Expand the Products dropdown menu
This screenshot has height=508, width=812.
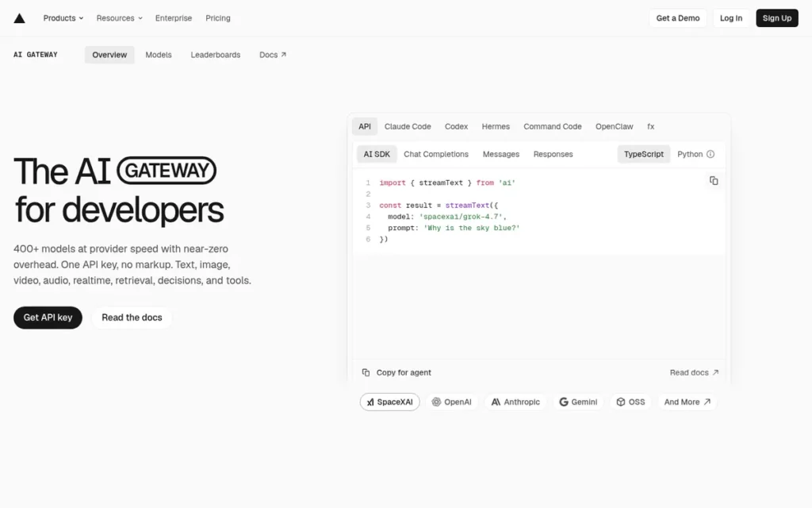[x=63, y=18]
